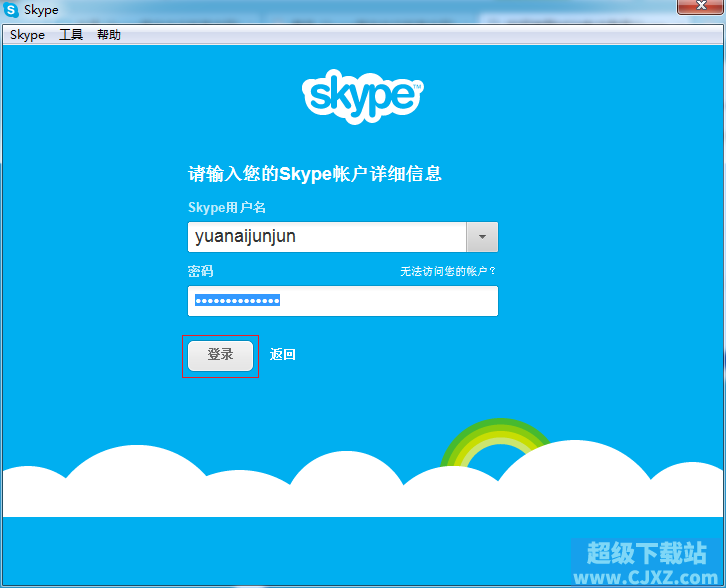Image resolution: width=726 pixels, height=588 pixels.
Task: Open the 工具 menu
Action: pos(71,35)
